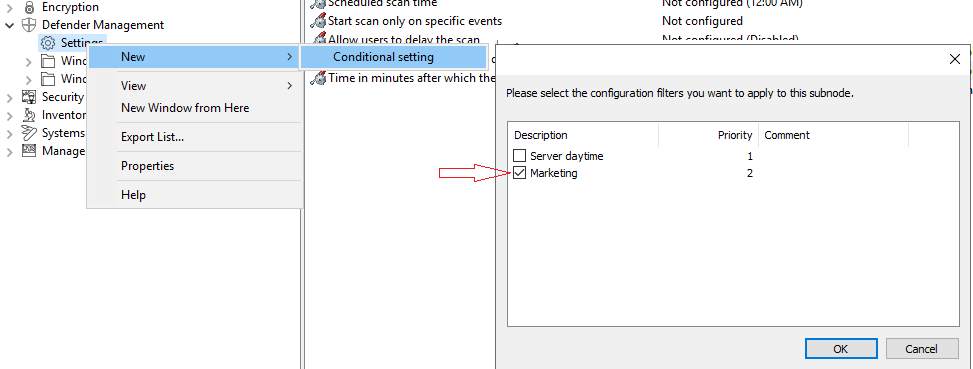Screen dimensions: 973x369
Task: Uncheck the Marketing filter checkbox
Action: pyautogui.click(x=520, y=173)
